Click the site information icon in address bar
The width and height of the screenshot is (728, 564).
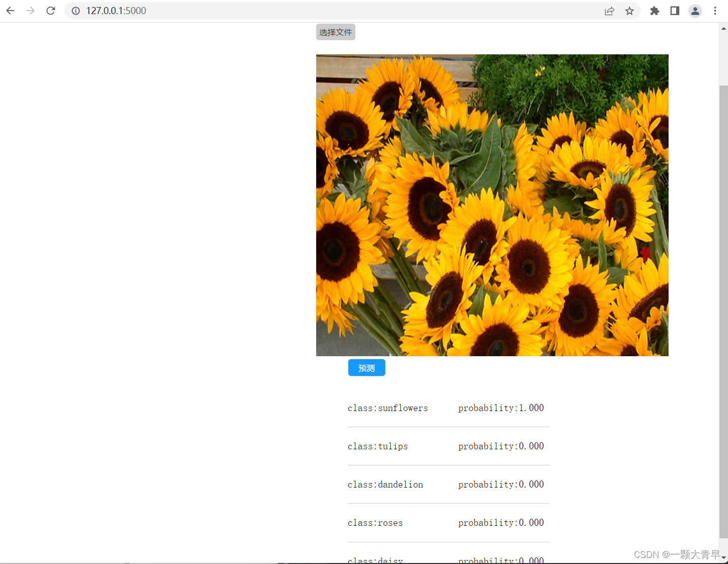coord(76,11)
